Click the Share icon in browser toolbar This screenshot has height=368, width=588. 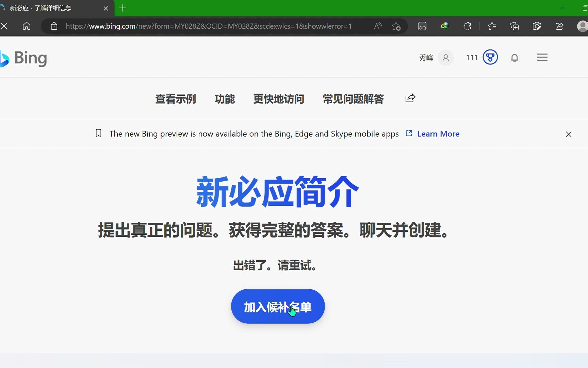[x=559, y=26]
